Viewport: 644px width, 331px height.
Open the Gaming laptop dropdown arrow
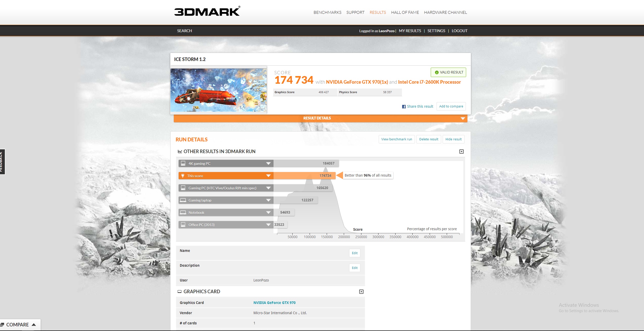coord(268,200)
